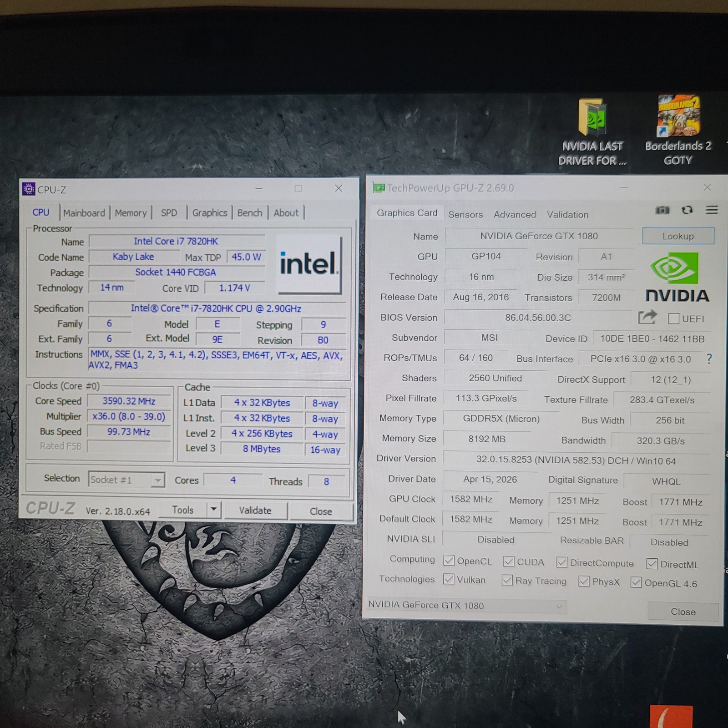Viewport: 728px width, 728px height.
Task: Click the Bus Speed value 99.73 MHz
Action: pos(129,432)
